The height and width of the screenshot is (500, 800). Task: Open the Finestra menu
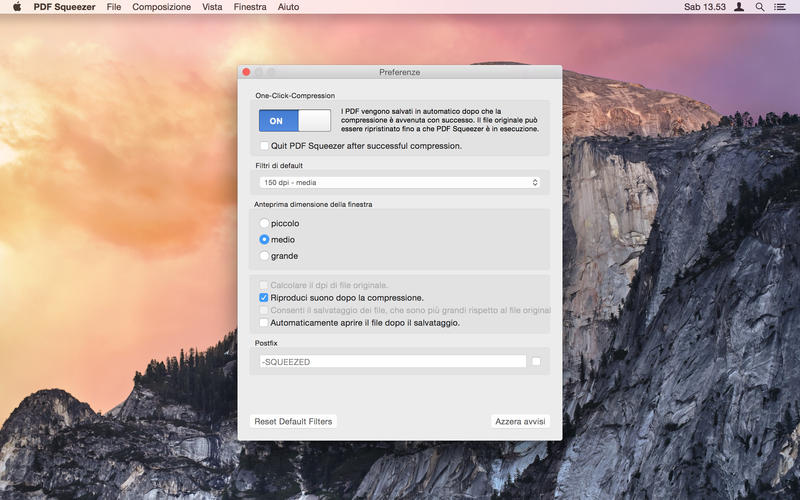250,7
